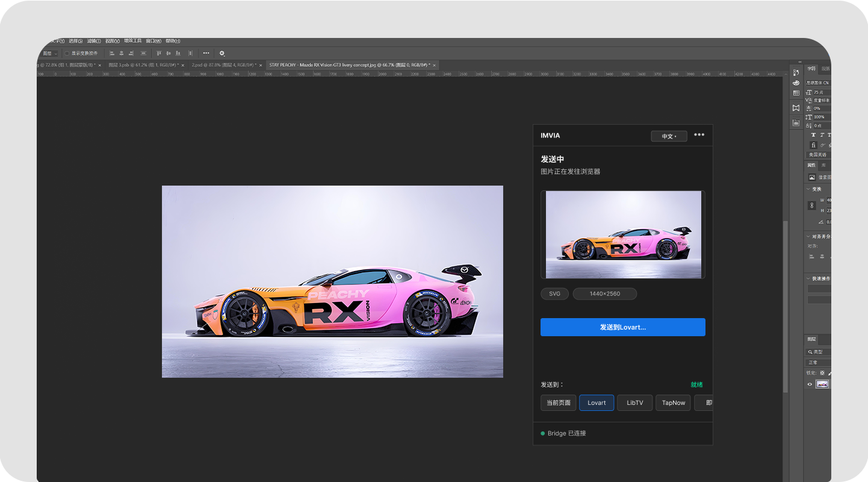Toggle the fi standard ligatures button
Viewport: 868px width, 482px height.
pyautogui.click(x=813, y=145)
